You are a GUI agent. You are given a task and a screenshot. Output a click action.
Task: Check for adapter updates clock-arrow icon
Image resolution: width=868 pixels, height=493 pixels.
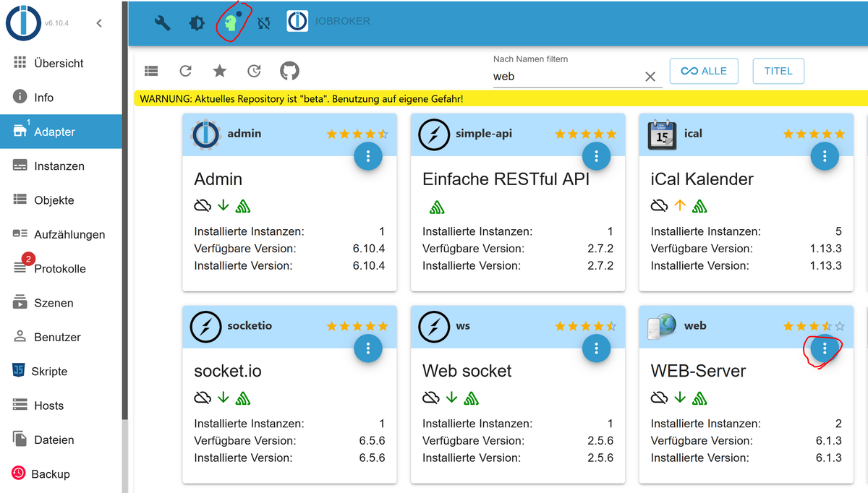point(254,71)
